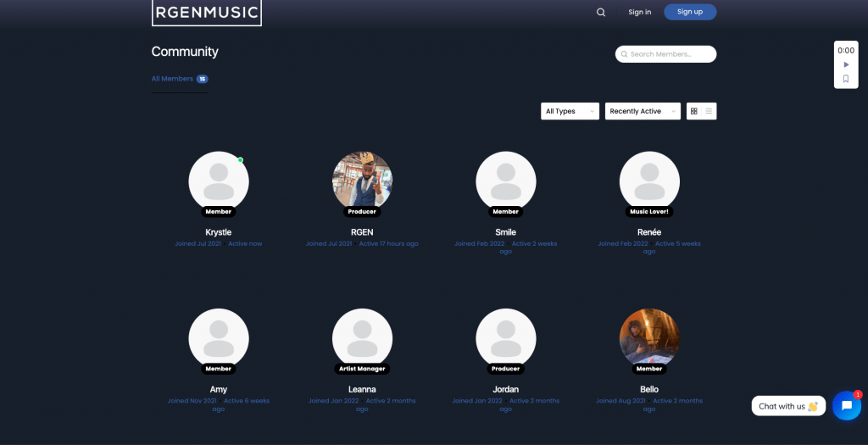This screenshot has height=445, width=868.
Task: Open Amy's default avatar icon
Action: [x=219, y=338]
